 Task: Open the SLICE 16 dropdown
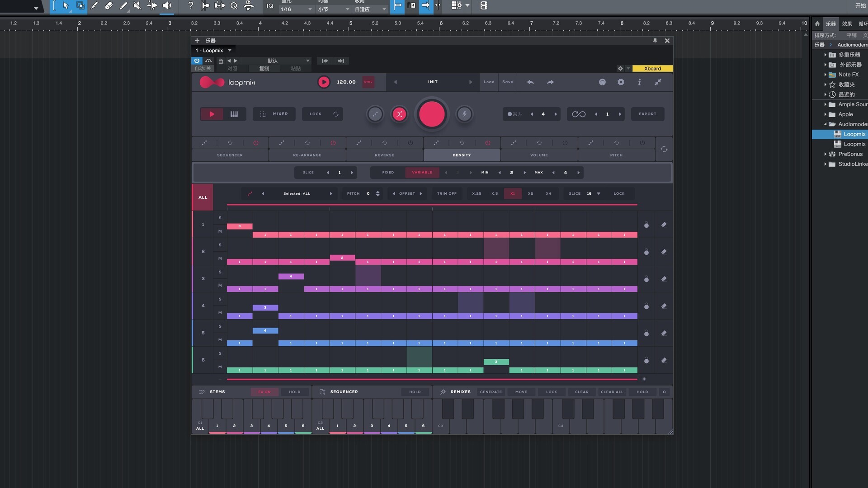pos(599,194)
